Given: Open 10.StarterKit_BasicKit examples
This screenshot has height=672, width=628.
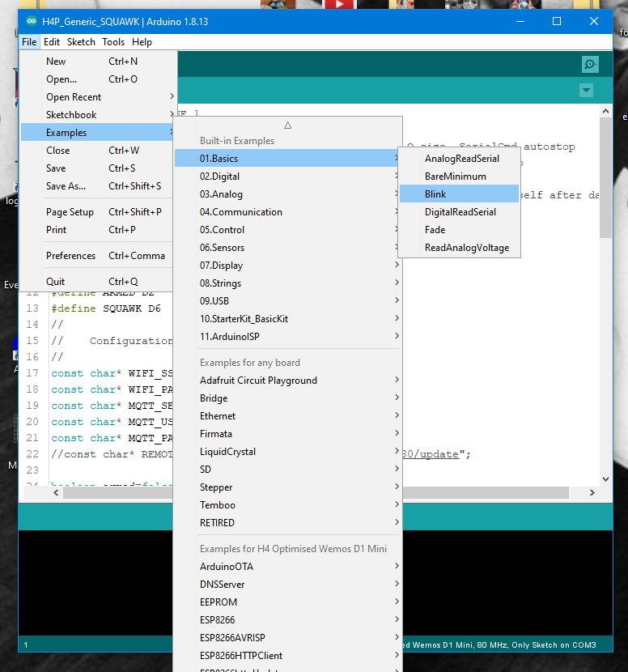Looking at the screenshot, I should pos(288,319).
